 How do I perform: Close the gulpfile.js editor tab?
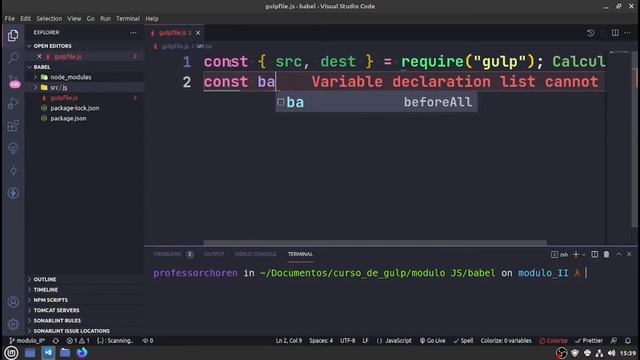pos(198,33)
